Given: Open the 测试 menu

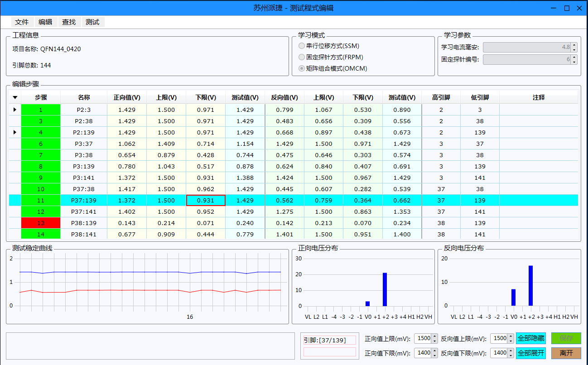Looking at the screenshot, I should 92,22.
